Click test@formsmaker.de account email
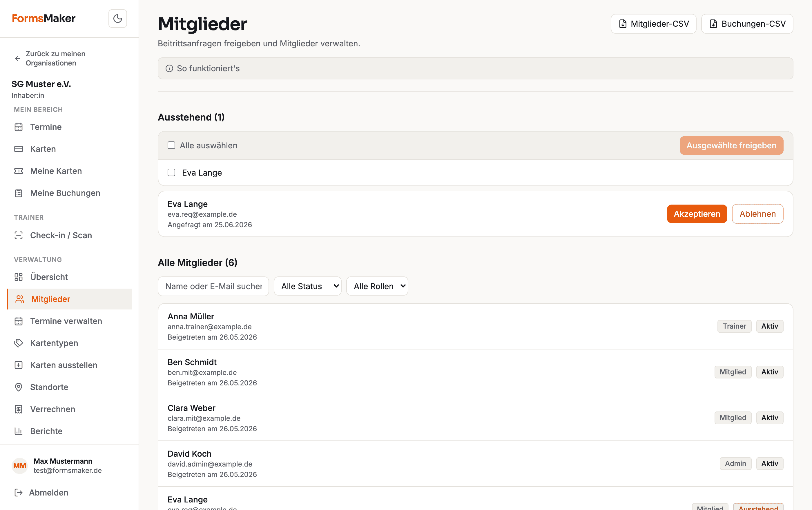812x510 pixels. [68, 471]
